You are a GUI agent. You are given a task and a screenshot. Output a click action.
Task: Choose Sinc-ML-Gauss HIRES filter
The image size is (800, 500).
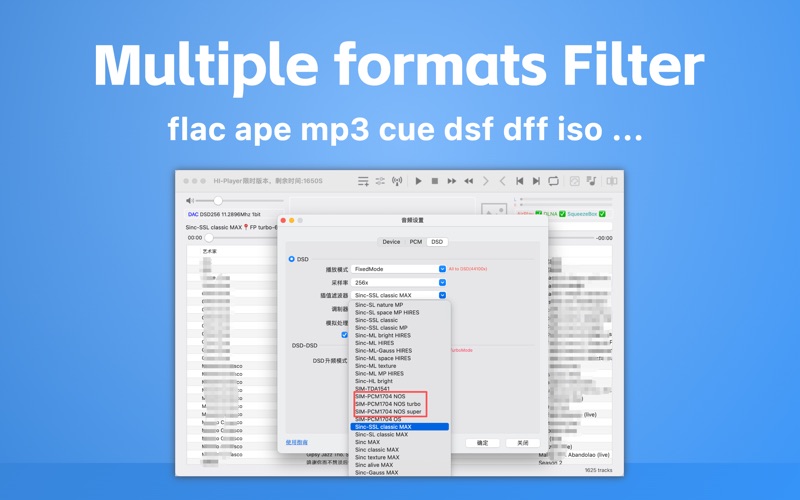[x=383, y=351]
